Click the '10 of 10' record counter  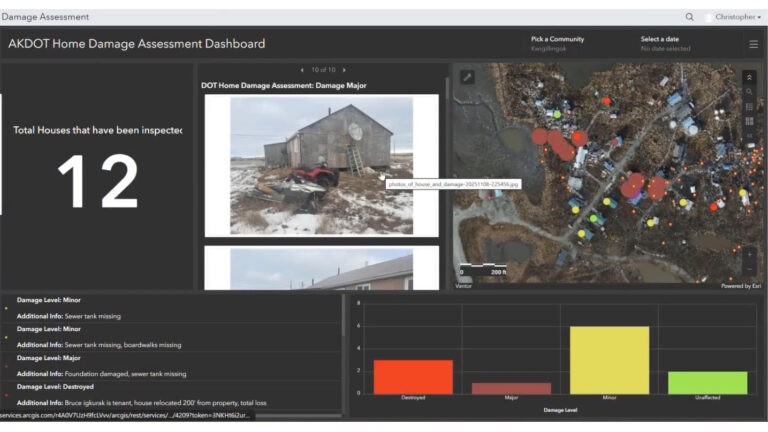click(323, 70)
